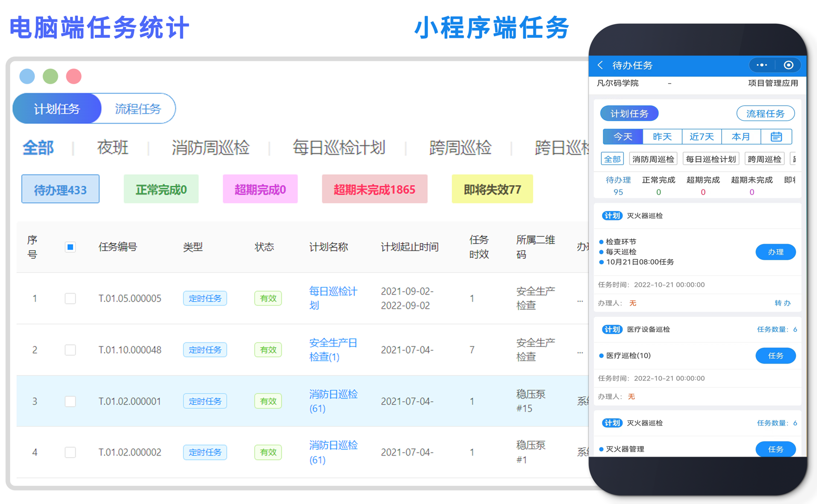Tap the back arrow beside 待办任务
The image size is (817, 504).
click(600, 65)
